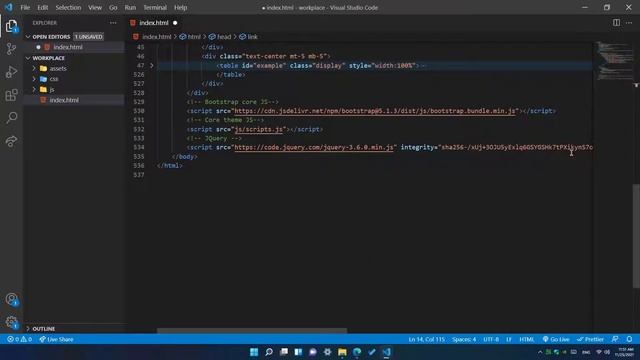Click Split Editor Right icon
This screenshot has width=640, height=360.
click(x=616, y=23)
